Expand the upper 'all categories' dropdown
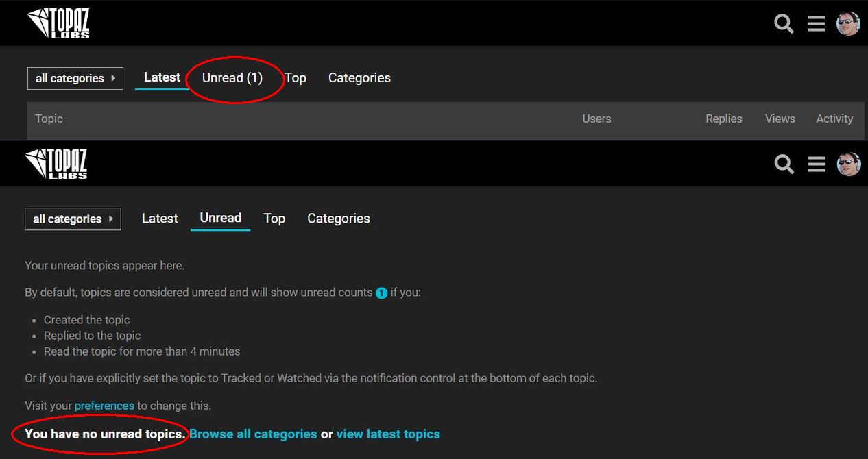The image size is (868, 459). click(x=75, y=78)
